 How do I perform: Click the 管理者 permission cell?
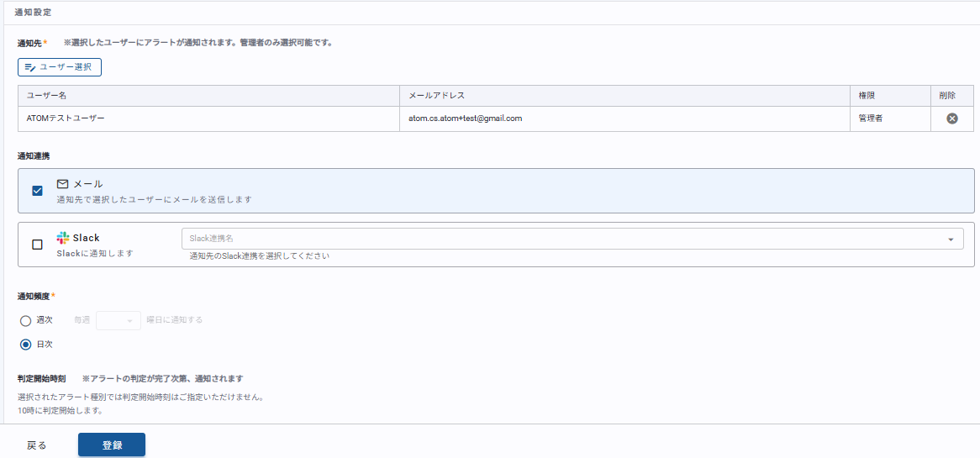(x=870, y=118)
